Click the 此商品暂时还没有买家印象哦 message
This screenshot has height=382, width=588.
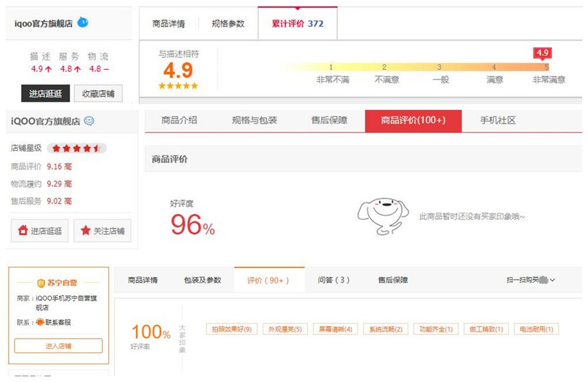(x=472, y=216)
